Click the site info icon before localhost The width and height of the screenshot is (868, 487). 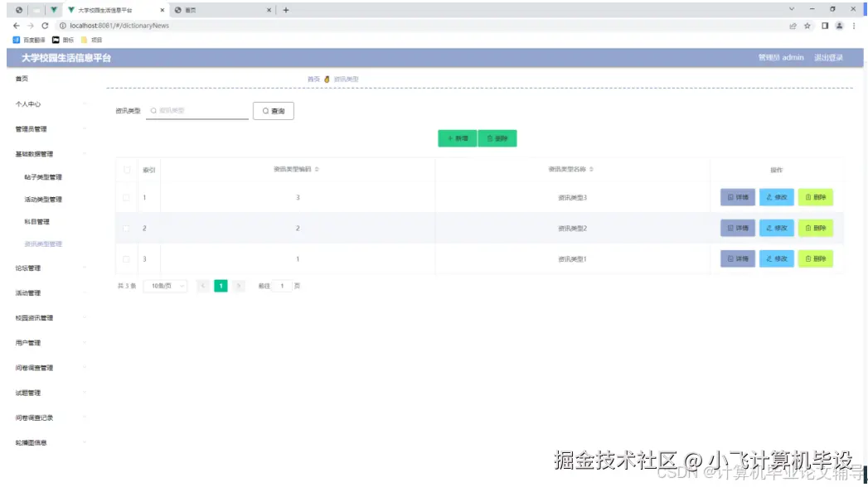62,26
